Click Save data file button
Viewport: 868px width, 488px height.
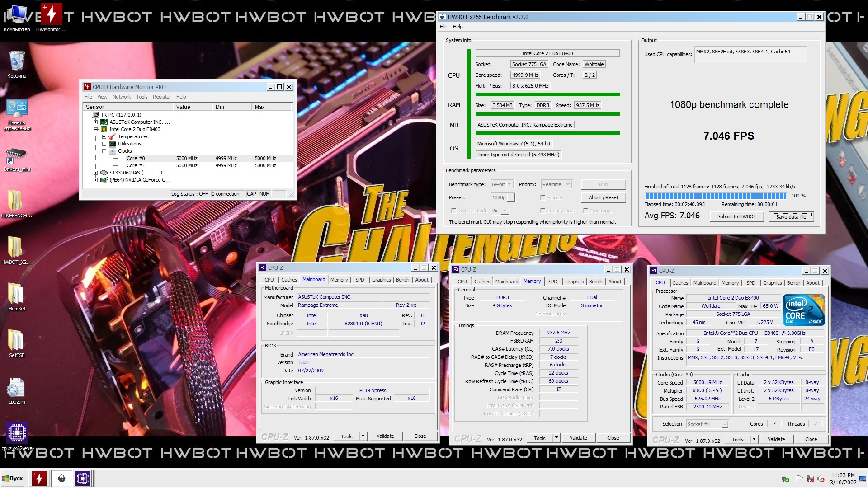point(791,216)
